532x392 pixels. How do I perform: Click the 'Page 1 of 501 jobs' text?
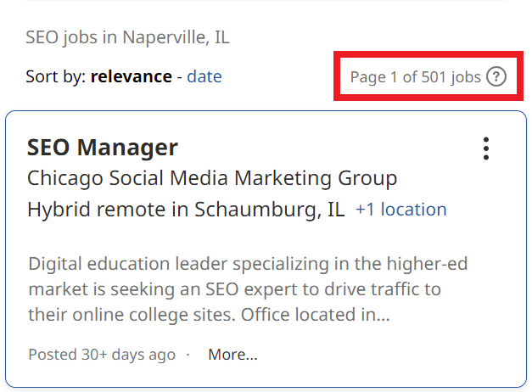pyautogui.click(x=415, y=77)
